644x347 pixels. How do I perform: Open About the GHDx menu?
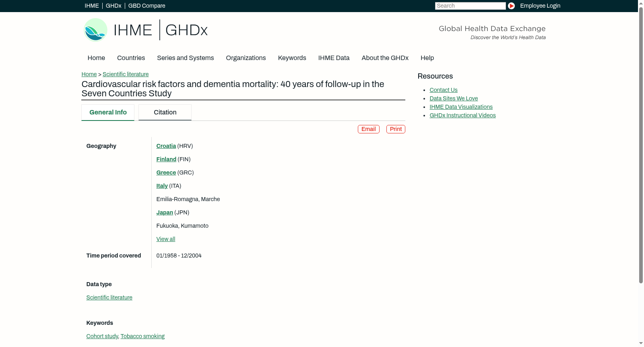pos(385,58)
